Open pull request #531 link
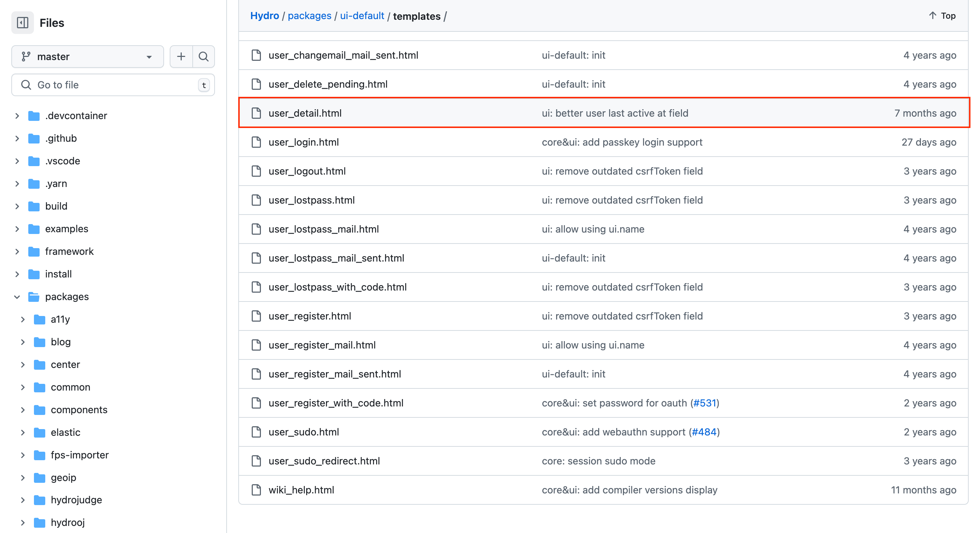 pyautogui.click(x=704, y=403)
